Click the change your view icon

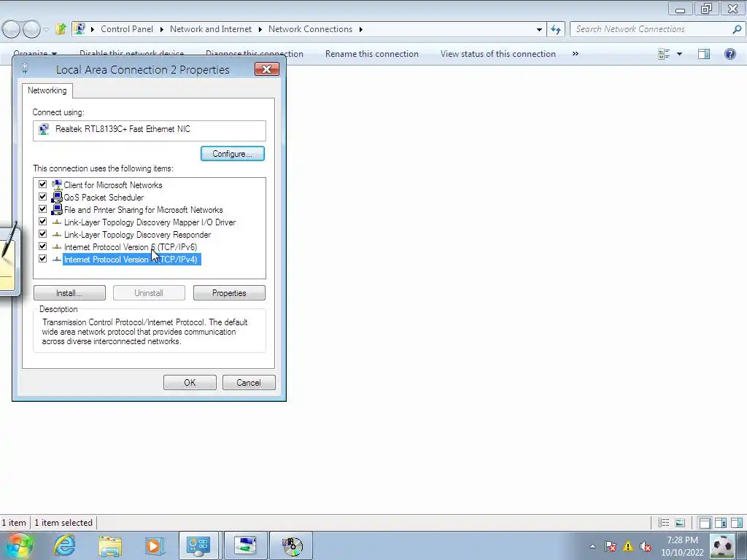coord(664,54)
